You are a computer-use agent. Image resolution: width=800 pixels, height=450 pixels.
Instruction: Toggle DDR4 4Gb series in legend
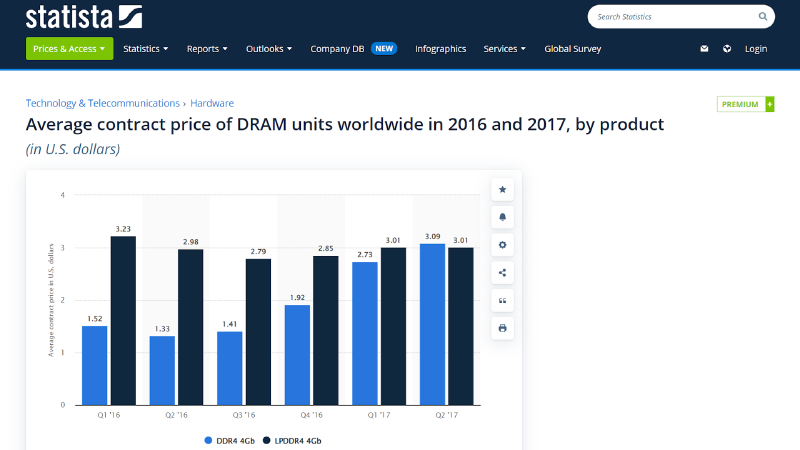(x=231, y=440)
